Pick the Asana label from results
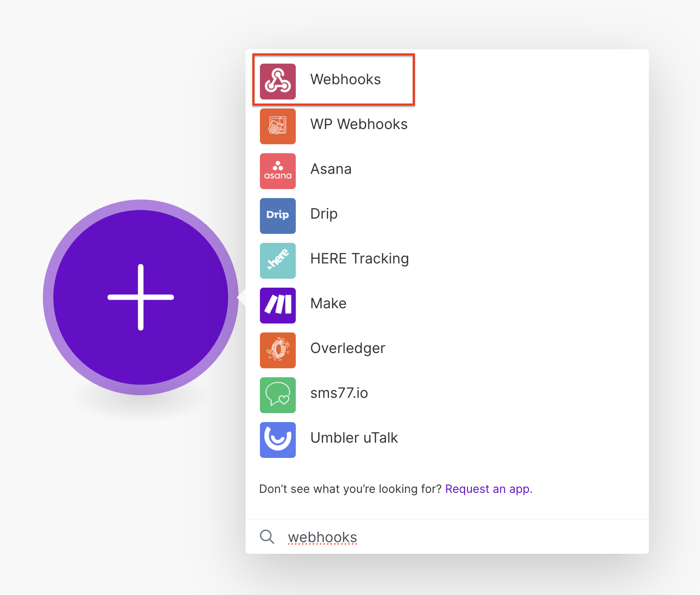The width and height of the screenshot is (700, 595). click(331, 169)
